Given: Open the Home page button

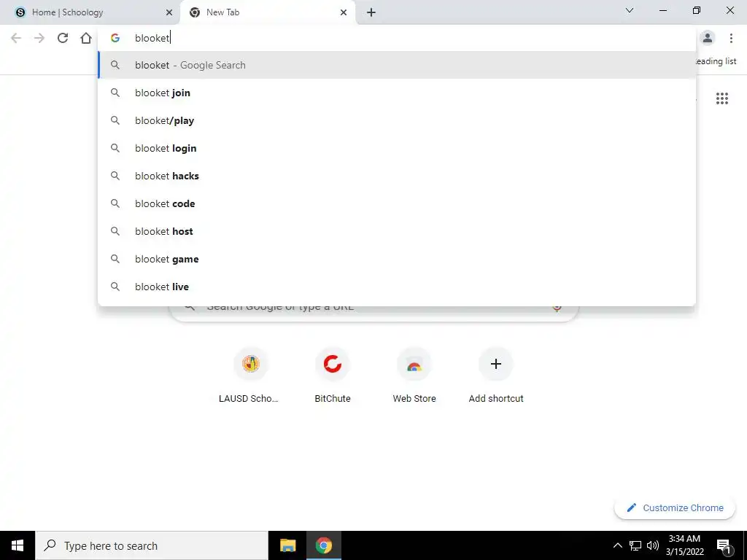Looking at the screenshot, I should tap(86, 38).
